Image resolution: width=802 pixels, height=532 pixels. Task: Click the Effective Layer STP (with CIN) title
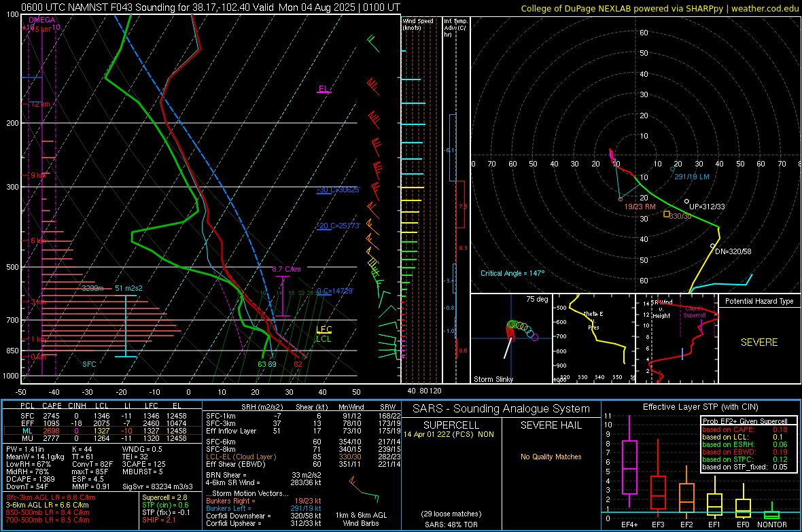pyautogui.click(x=700, y=407)
